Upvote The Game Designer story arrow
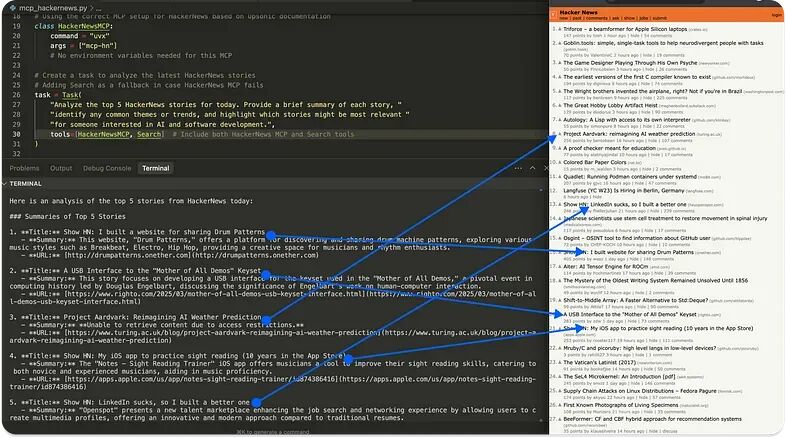 559,63
